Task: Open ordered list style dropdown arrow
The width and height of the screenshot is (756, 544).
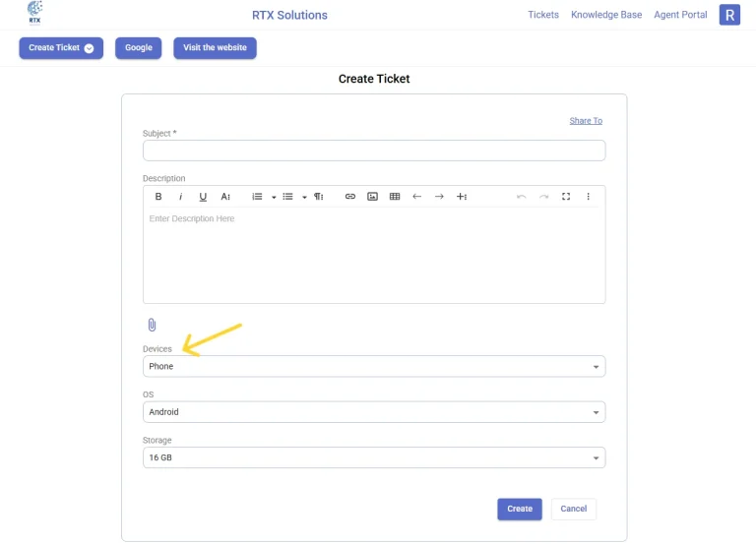Action: [x=274, y=197]
